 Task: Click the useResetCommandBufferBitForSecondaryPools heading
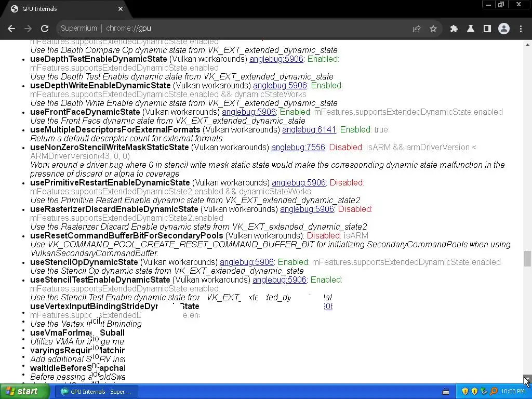tap(127, 235)
